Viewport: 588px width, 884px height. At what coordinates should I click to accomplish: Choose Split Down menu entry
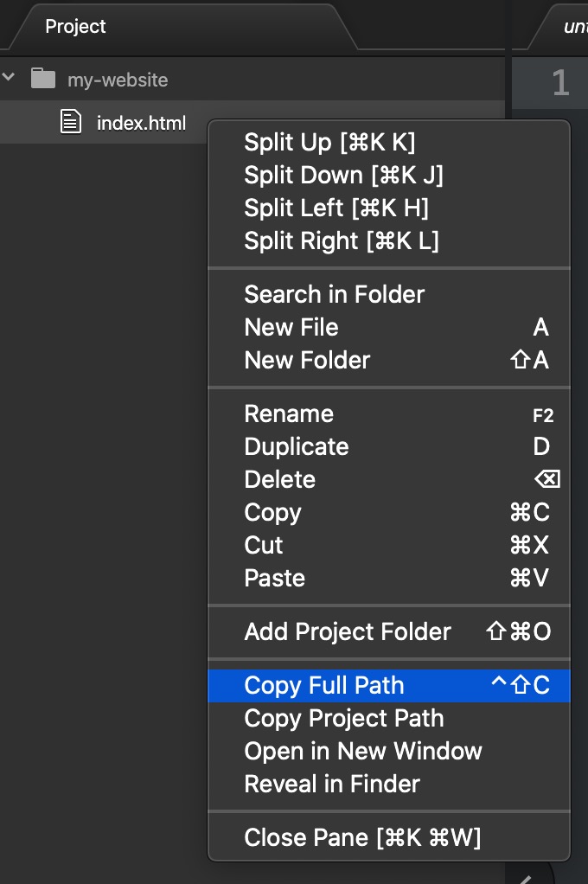(343, 175)
